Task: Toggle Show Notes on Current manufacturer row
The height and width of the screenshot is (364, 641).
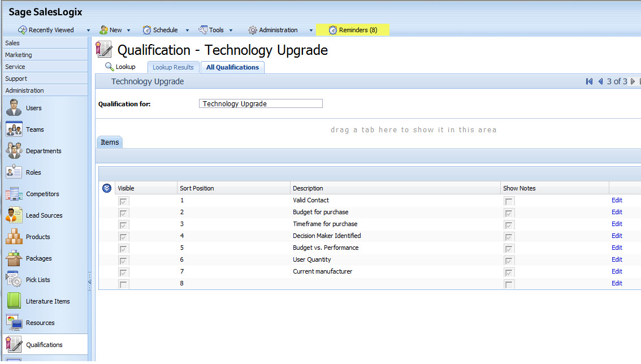Action: (x=508, y=272)
